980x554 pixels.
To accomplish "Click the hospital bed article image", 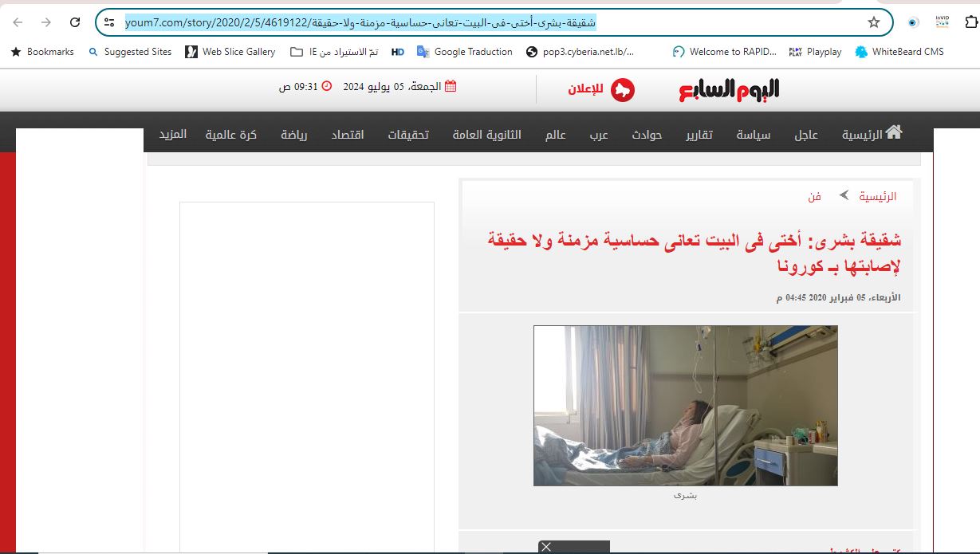I will click(x=685, y=405).
